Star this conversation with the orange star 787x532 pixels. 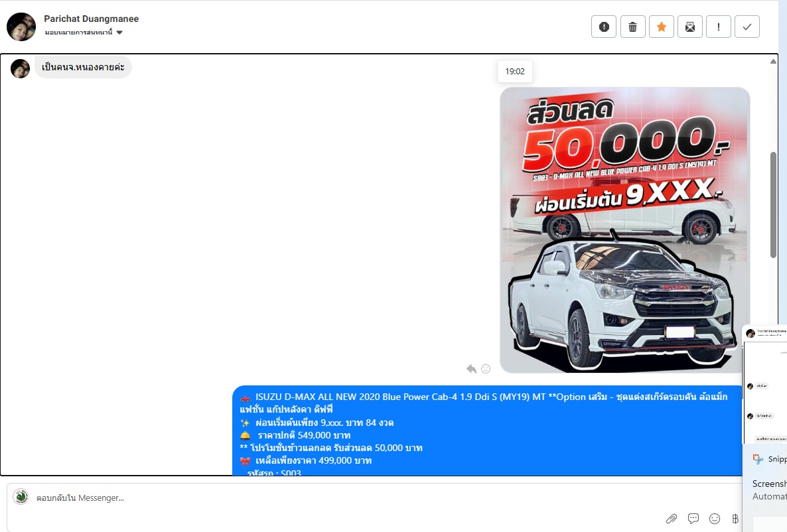(662, 27)
